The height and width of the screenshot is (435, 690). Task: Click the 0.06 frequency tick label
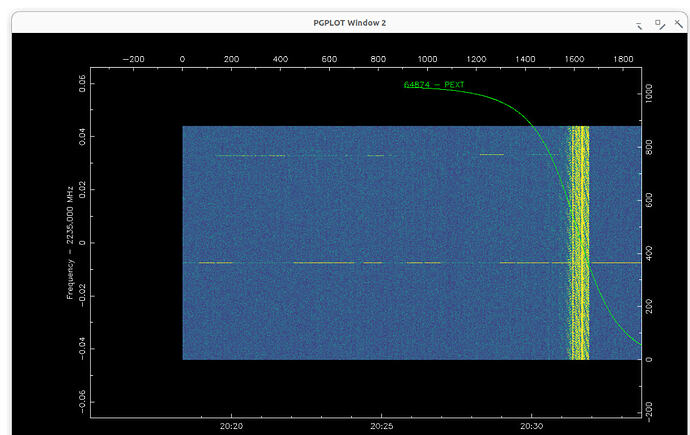(x=82, y=84)
